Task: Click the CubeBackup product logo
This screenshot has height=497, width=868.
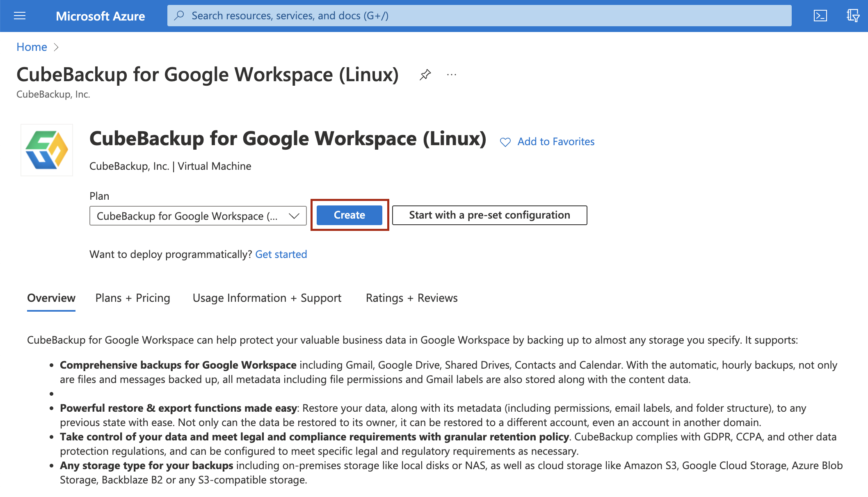Action: [47, 150]
